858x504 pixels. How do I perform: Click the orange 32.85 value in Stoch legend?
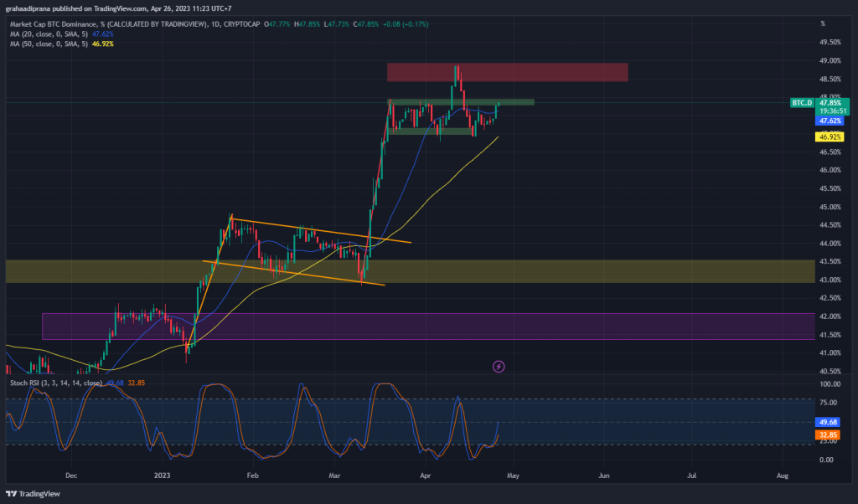(x=137, y=383)
